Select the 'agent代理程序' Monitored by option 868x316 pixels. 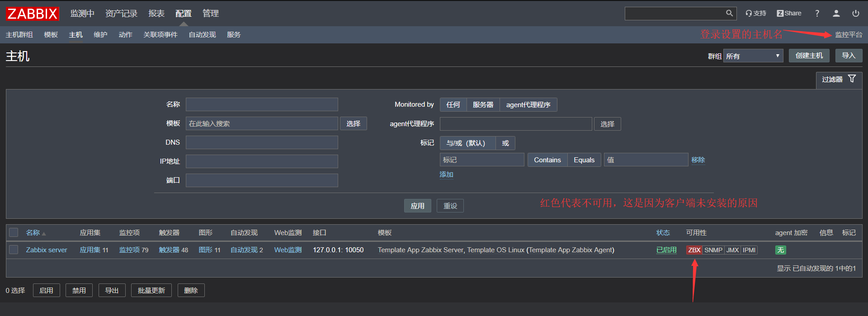528,105
